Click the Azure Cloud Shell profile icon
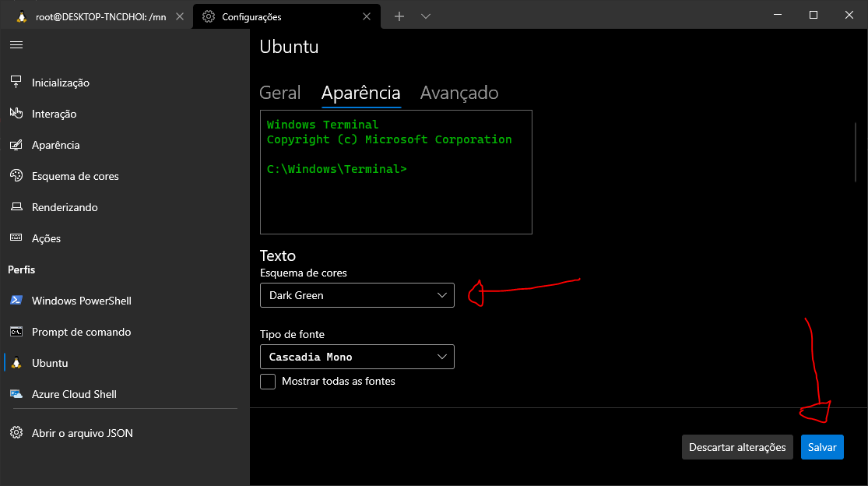 [x=16, y=394]
